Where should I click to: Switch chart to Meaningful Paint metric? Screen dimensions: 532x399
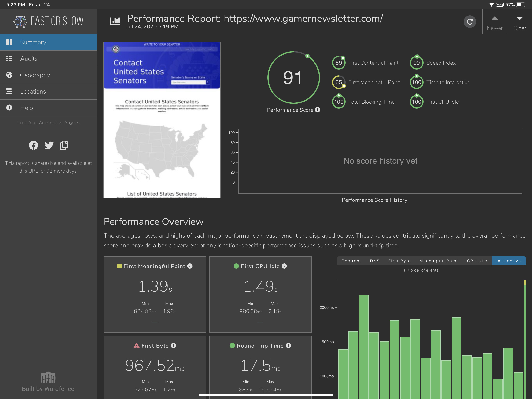click(x=439, y=261)
